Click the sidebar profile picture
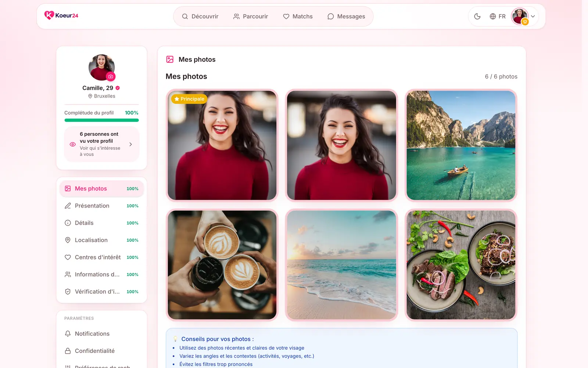Screen dimensions: 588x368 point(101,67)
